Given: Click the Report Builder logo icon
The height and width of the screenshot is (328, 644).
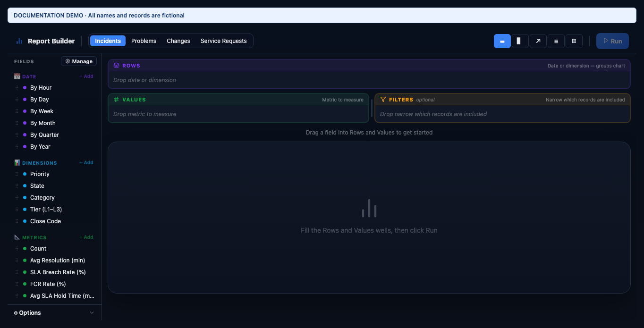Looking at the screenshot, I should click(x=19, y=41).
